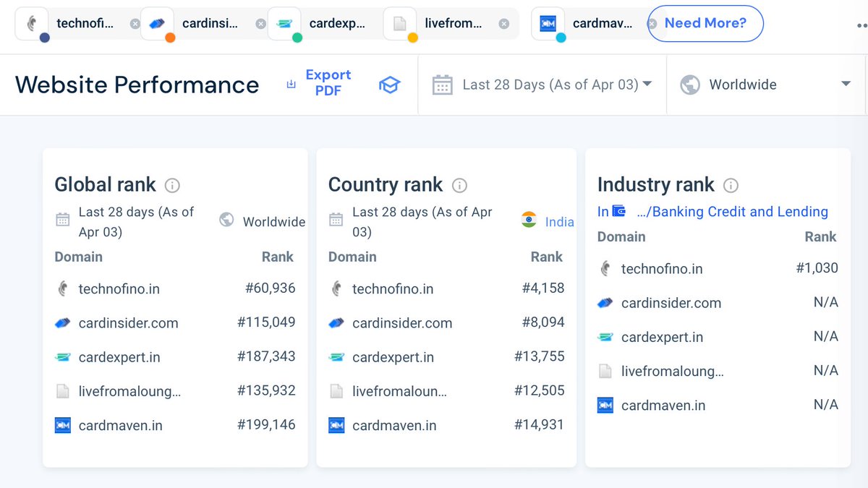Select technofino.in in Industry rank list

662,269
